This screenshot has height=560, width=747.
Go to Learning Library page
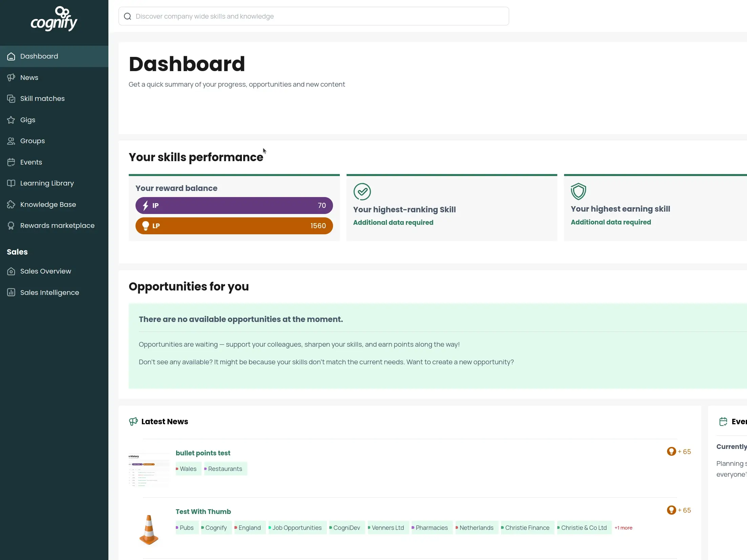(47, 183)
